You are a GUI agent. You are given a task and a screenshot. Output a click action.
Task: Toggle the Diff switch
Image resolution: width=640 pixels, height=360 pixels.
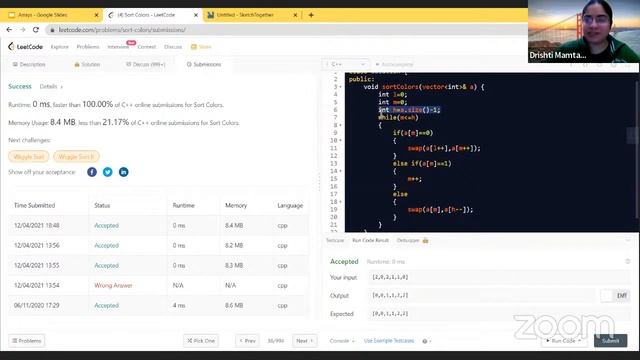tap(615, 296)
